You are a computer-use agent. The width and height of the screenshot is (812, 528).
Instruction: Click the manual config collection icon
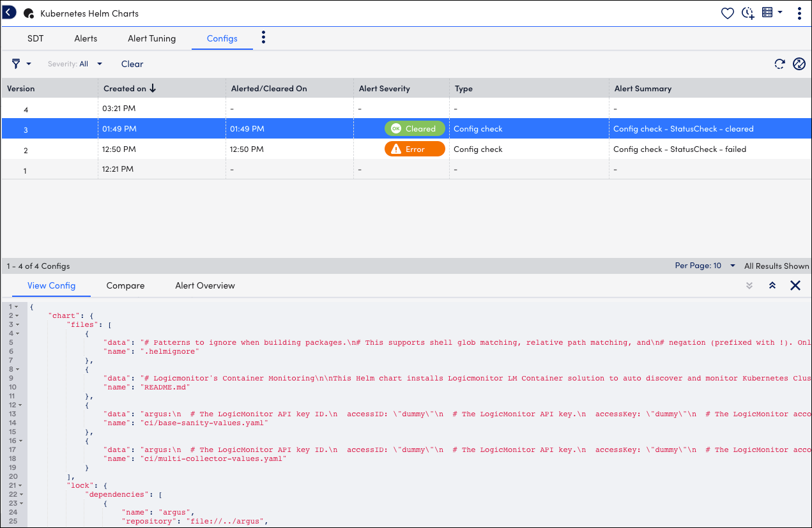[799, 63]
